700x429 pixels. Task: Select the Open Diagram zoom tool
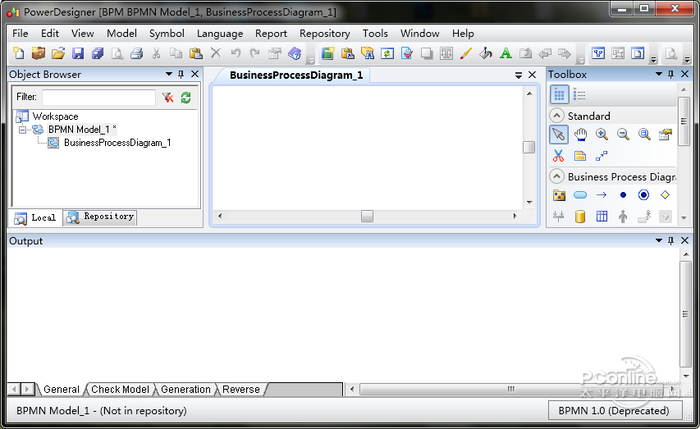click(644, 134)
